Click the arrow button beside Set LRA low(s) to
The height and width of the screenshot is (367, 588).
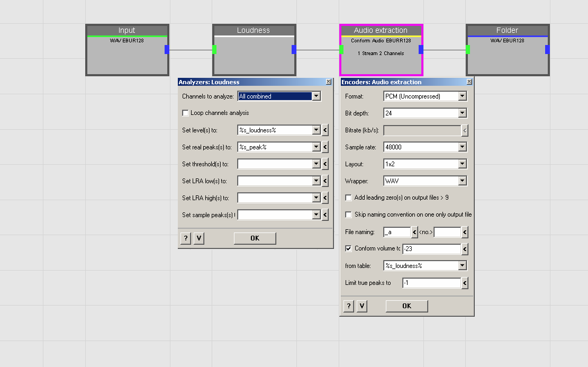click(x=325, y=181)
